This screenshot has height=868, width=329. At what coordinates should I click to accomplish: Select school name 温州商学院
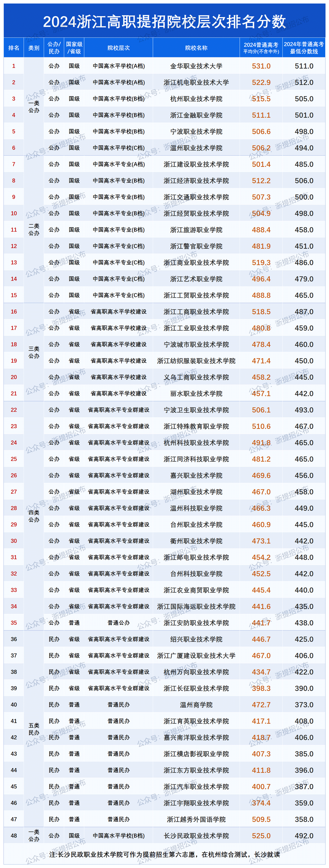click(196, 705)
